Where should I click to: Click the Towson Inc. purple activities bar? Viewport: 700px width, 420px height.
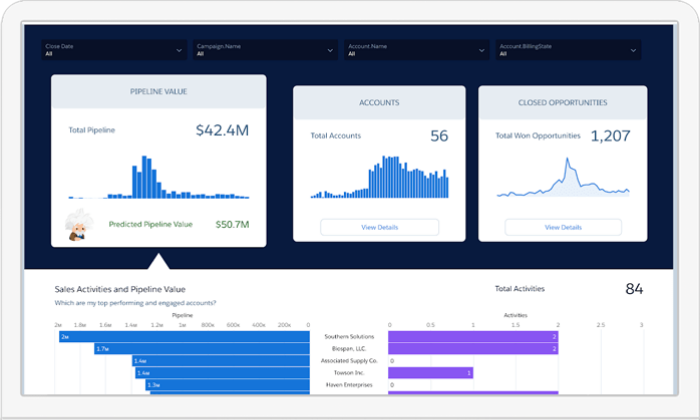(430, 373)
